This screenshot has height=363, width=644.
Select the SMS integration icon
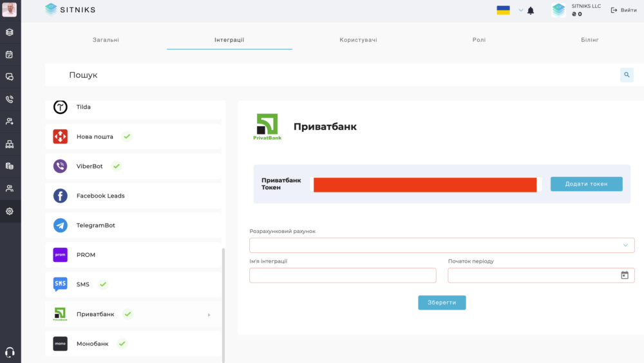point(61,284)
